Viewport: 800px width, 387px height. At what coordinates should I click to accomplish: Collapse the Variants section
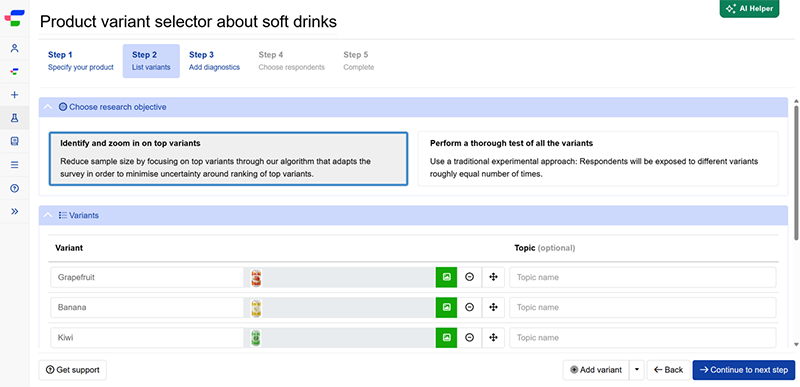click(x=48, y=215)
